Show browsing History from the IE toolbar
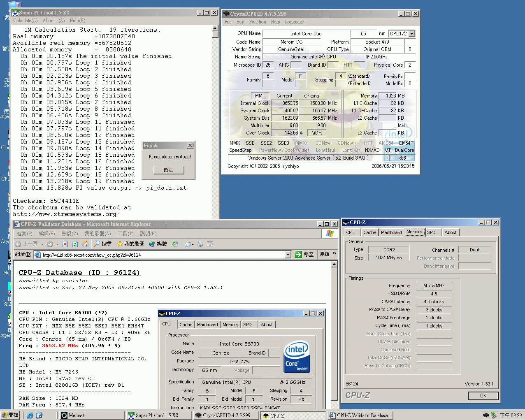This screenshot has height=420, width=525. click(x=175, y=244)
